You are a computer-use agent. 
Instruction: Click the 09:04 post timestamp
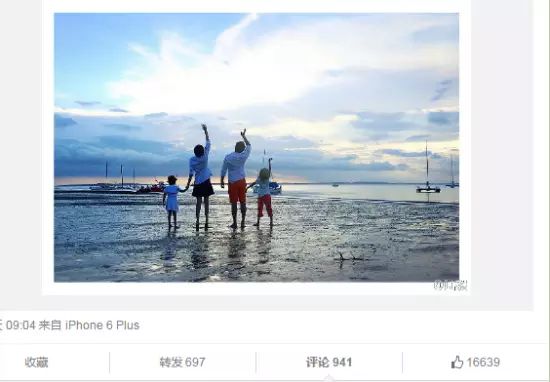tap(21, 325)
